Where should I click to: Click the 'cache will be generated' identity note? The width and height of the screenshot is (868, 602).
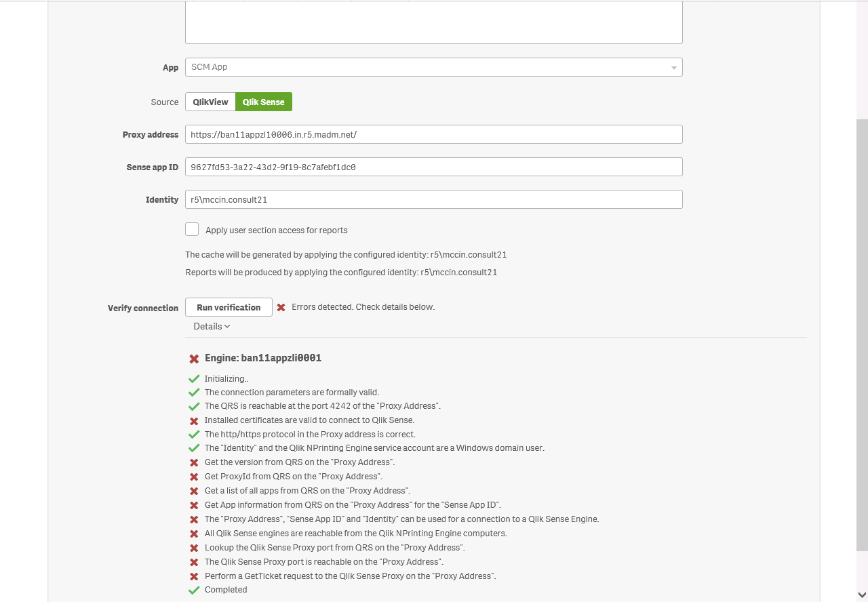click(x=346, y=255)
